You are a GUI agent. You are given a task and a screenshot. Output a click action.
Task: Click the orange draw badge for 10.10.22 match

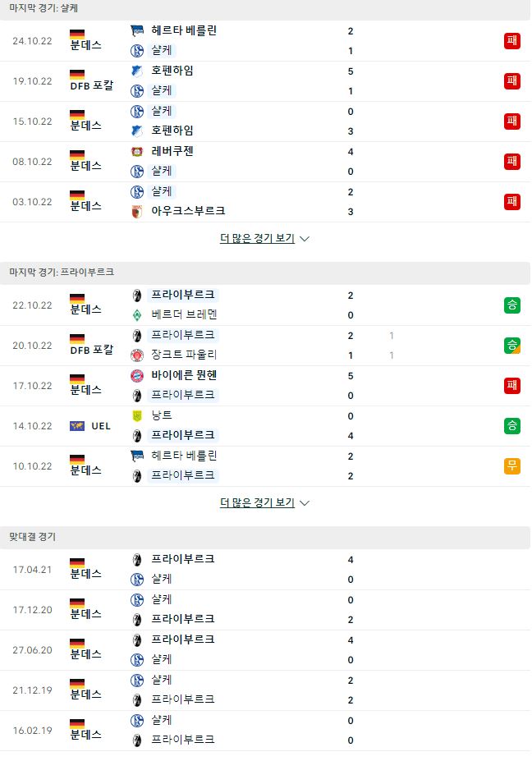click(x=512, y=466)
